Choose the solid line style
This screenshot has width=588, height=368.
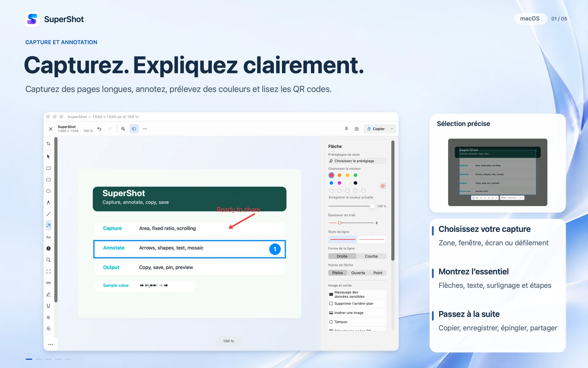[x=343, y=239]
